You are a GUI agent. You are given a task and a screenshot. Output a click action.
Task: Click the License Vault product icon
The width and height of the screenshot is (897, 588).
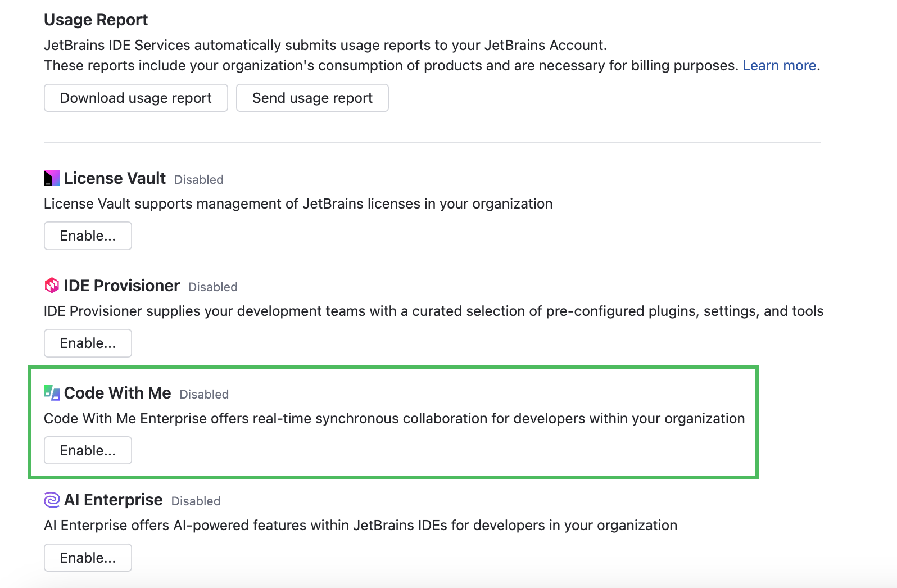[52, 178]
